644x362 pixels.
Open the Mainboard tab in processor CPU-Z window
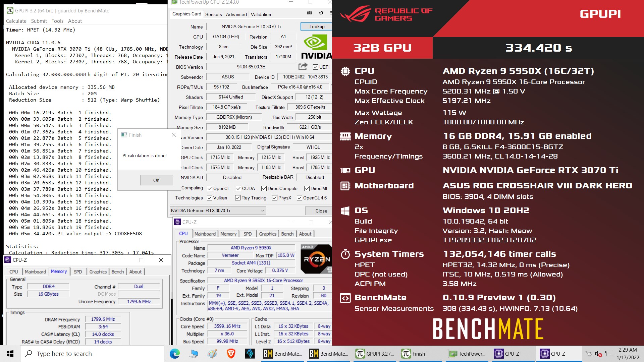point(205,234)
